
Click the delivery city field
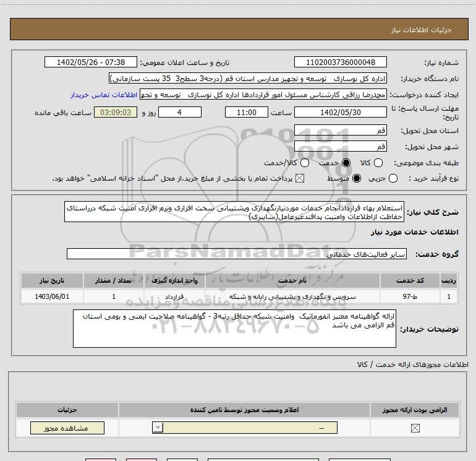click(340, 147)
